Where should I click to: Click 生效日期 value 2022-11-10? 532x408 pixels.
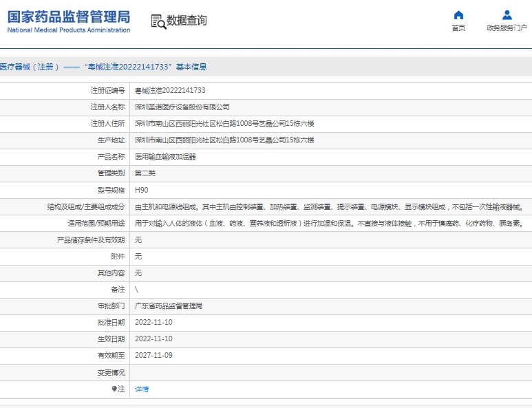(x=153, y=339)
